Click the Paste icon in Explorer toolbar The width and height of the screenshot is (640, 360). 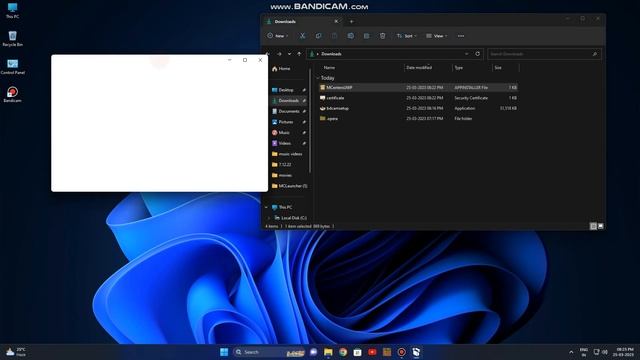coord(334,36)
